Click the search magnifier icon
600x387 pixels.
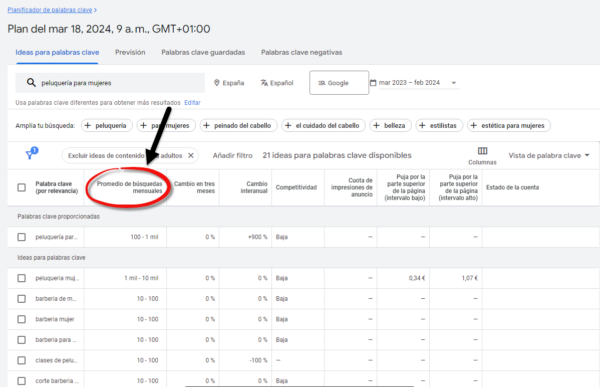click(31, 83)
